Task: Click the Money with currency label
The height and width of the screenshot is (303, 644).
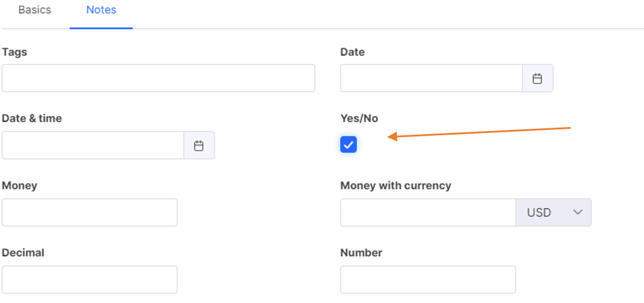Action: (396, 185)
